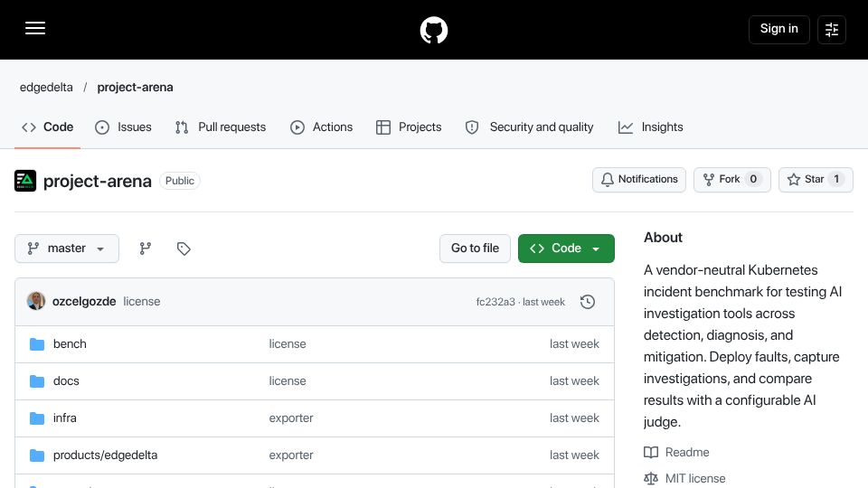Click the docs folder icon
Viewport: 868px width, 488px height.
click(x=37, y=381)
